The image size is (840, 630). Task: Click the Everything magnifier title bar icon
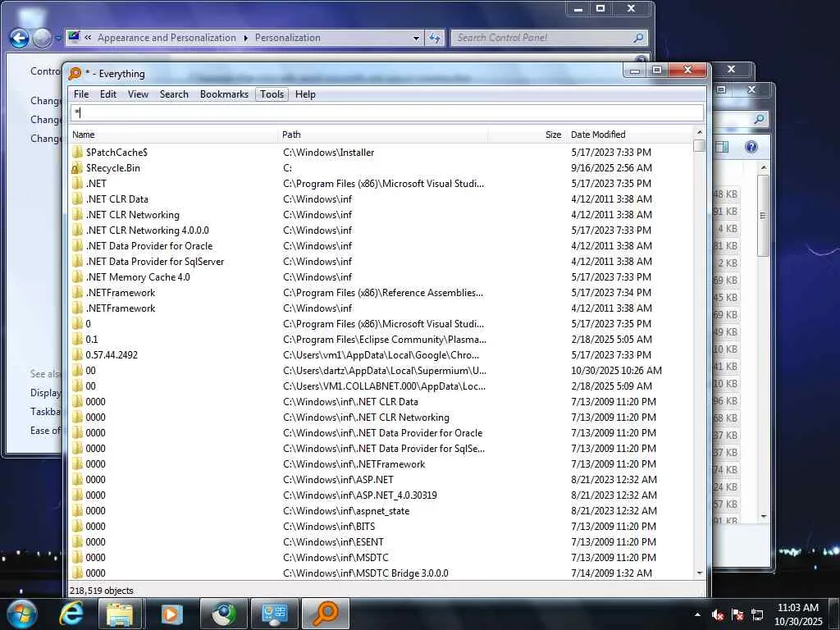75,73
